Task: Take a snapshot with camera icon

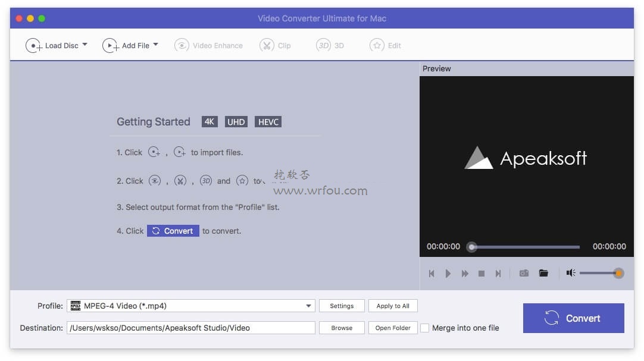Action: pyautogui.click(x=524, y=273)
